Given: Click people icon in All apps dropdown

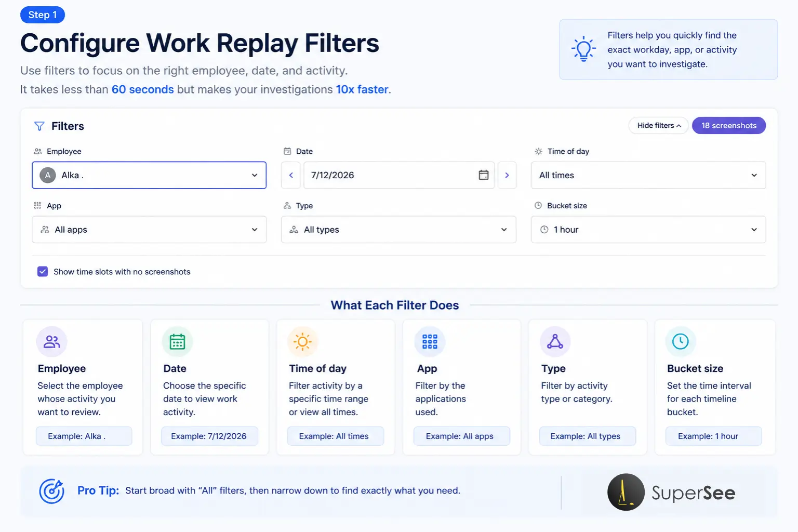Looking at the screenshot, I should pos(45,230).
